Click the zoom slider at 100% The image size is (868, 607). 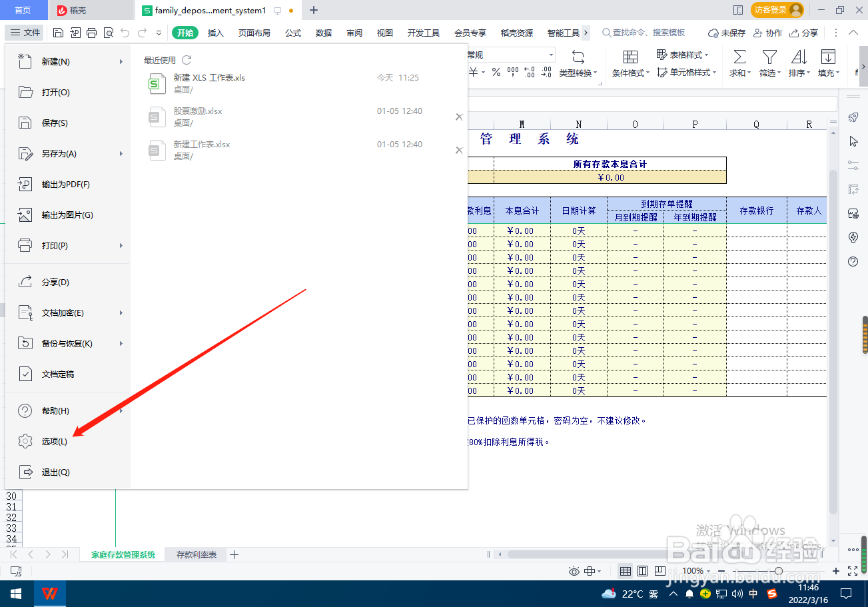pos(777,571)
